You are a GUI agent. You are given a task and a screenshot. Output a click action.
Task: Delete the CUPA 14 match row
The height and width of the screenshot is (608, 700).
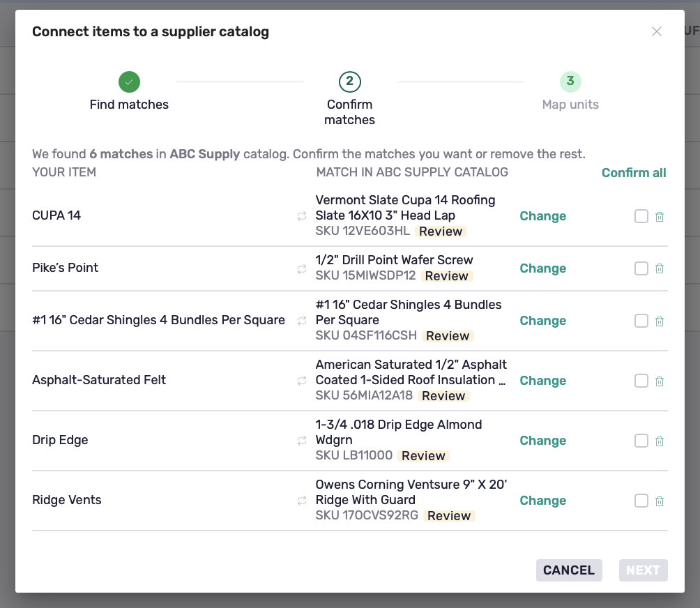(x=660, y=217)
